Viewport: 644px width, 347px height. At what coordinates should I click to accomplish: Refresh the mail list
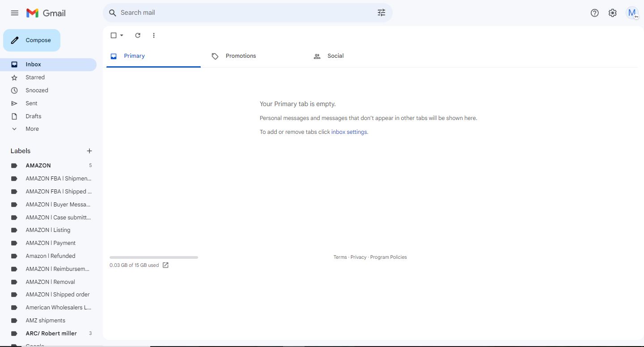[138, 35]
